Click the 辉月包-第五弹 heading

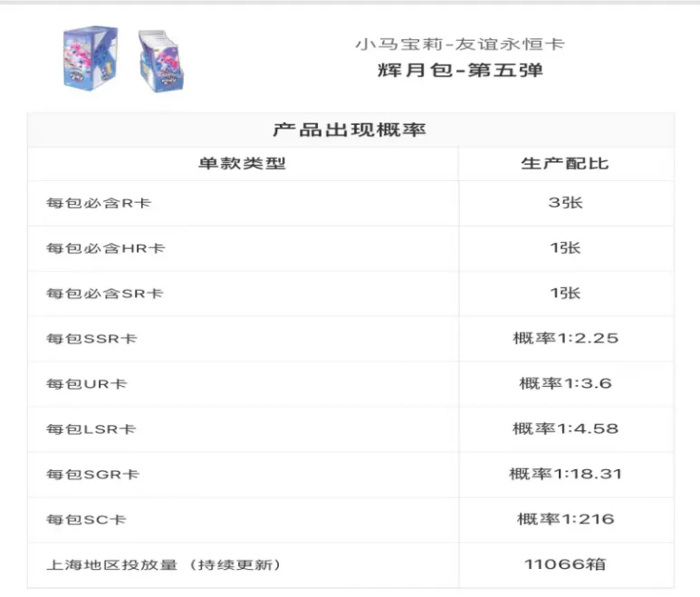tap(460, 70)
